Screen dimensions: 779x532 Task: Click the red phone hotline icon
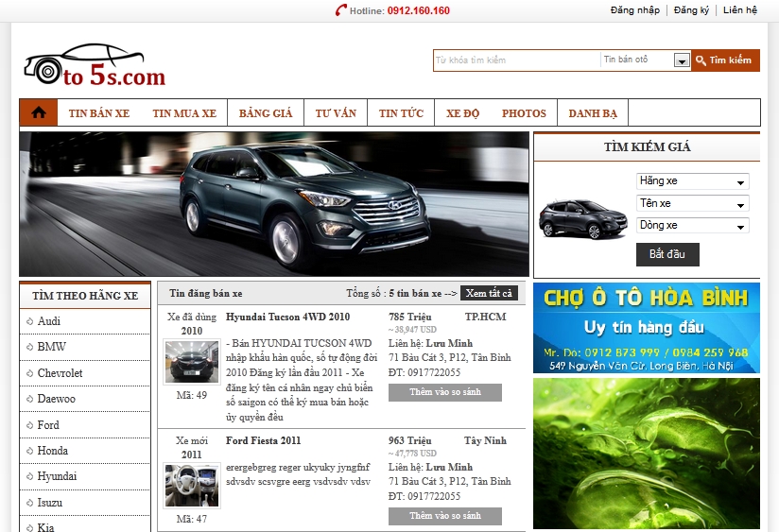coord(340,10)
